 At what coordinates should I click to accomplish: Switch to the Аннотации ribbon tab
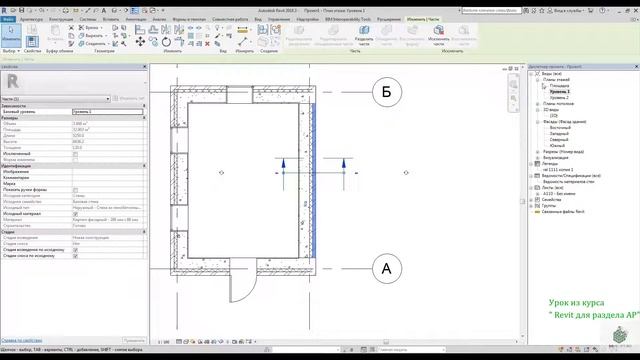pyautogui.click(x=136, y=19)
